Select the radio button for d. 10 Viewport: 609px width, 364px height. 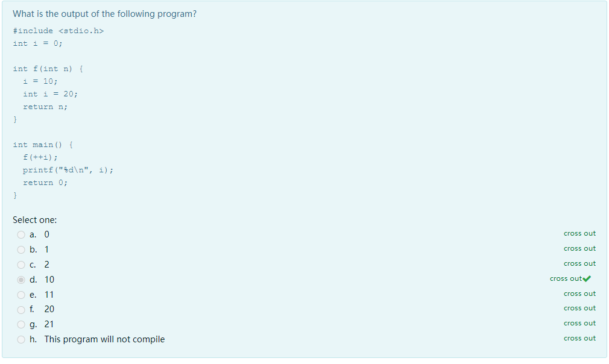pos(21,280)
